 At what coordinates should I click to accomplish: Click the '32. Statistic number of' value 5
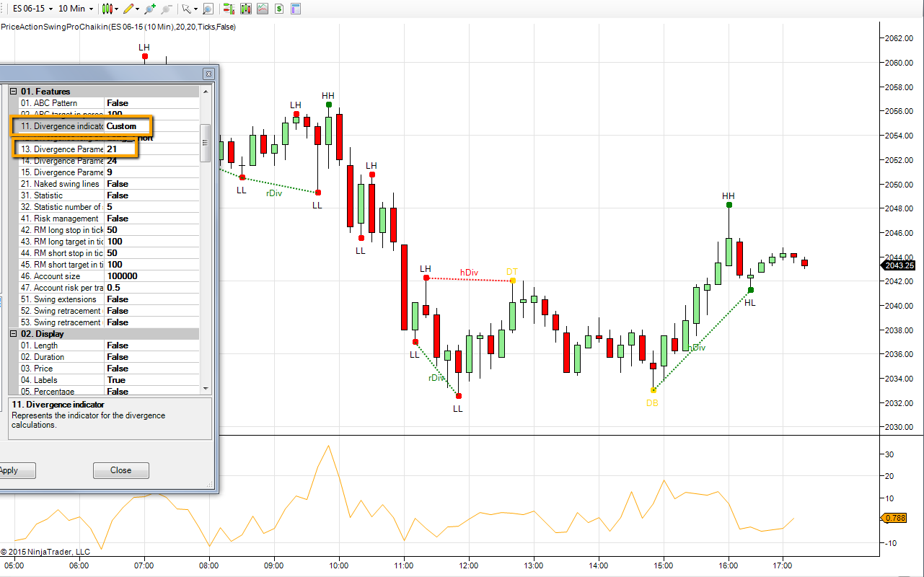(110, 207)
